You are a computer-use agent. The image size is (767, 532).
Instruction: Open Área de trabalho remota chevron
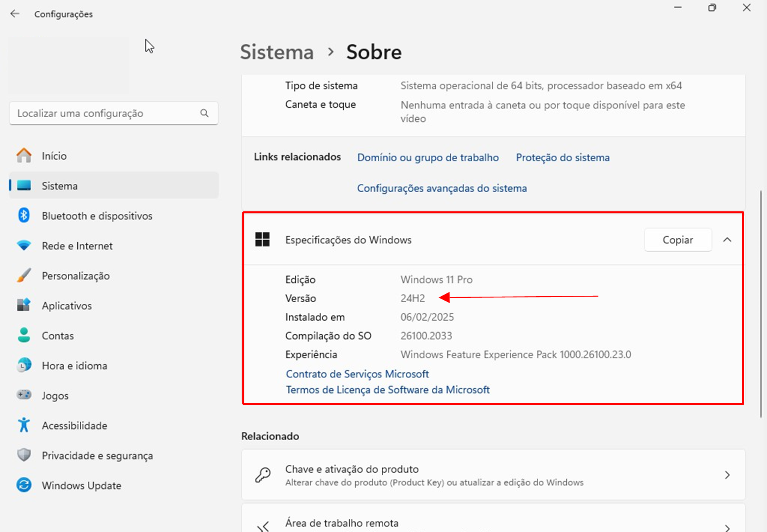tap(727, 528)
